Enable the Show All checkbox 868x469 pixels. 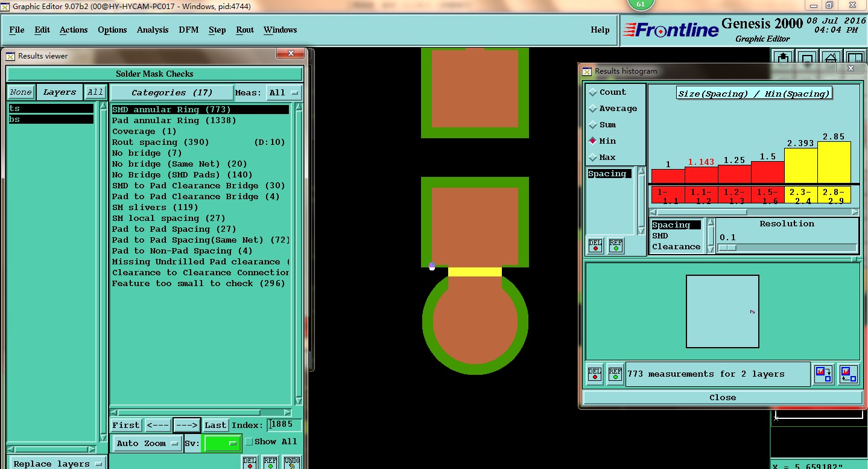pyautogui.click(x=249, y=442)
